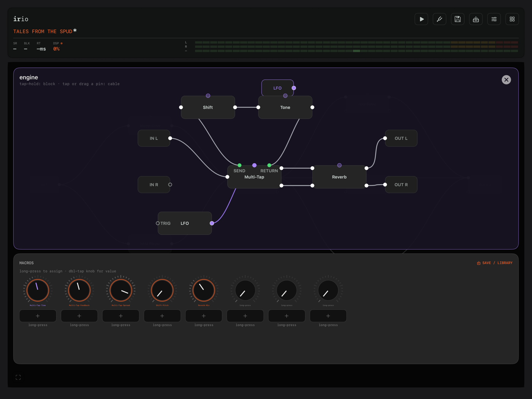532x399 pixels.
Task: Tap the purple output pin of TRIG LFO
Action: coord(212,223)
